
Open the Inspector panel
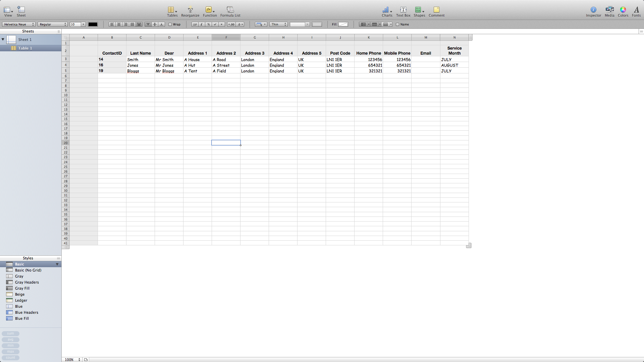593,10
